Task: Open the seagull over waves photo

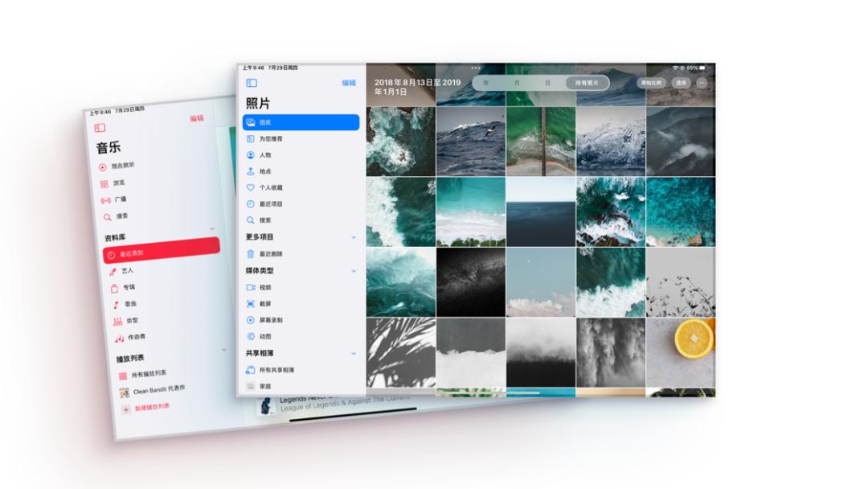Action: [470, 142]
